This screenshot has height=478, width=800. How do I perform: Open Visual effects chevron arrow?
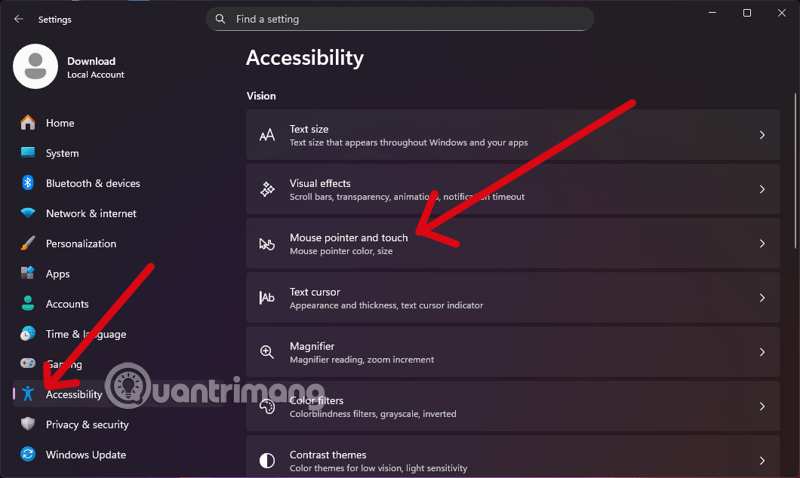pyautogui.click(x=762, y=189)
